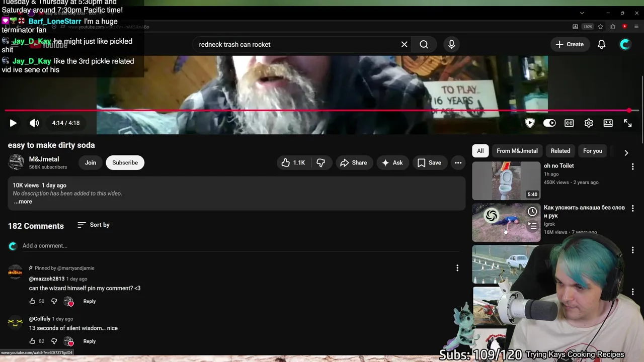Subscribe to M&Jmetal
The image size is (644, 362).
(x=125, y=162)
